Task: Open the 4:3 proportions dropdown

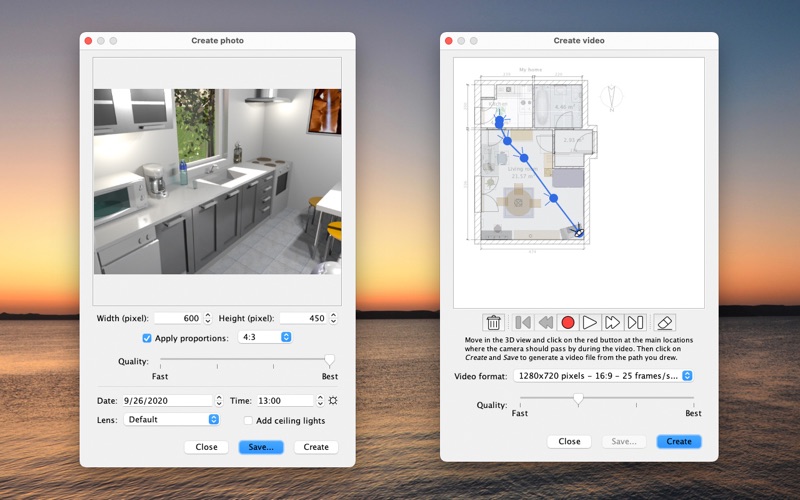Action: (265, 338)
